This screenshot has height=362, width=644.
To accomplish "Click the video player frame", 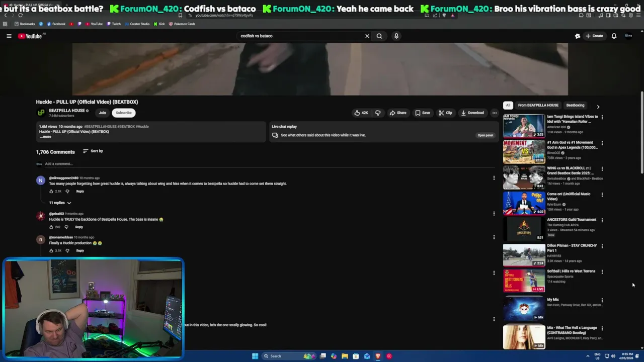I will pyautogui.click(x=320, y=69).
